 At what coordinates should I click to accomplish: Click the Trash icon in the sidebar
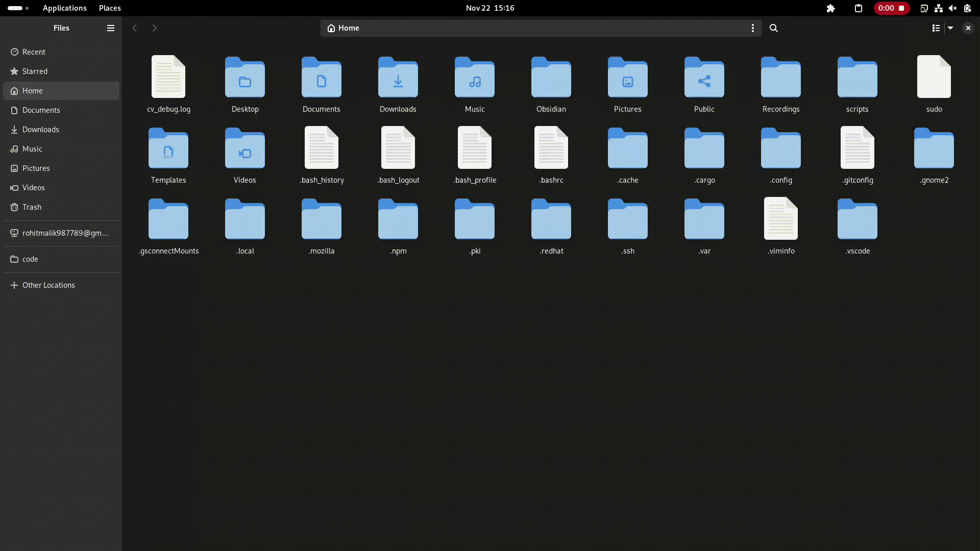14,207
